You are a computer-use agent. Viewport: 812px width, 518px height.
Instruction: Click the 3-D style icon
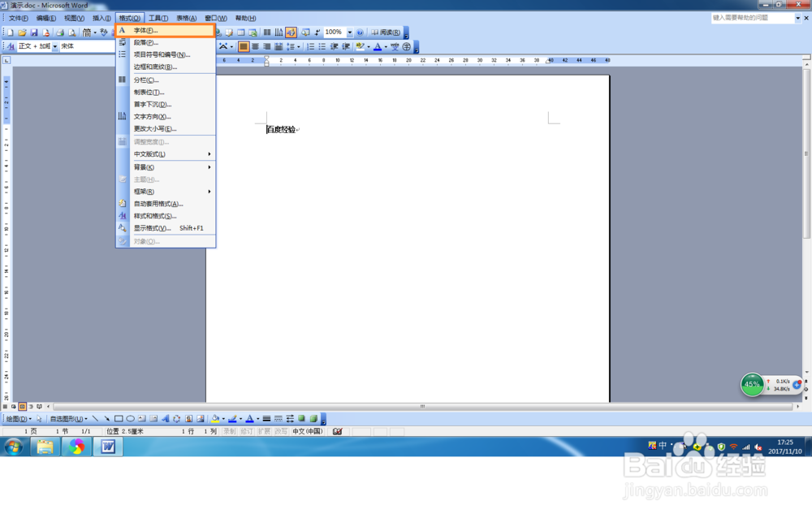[x=313, y=419]
